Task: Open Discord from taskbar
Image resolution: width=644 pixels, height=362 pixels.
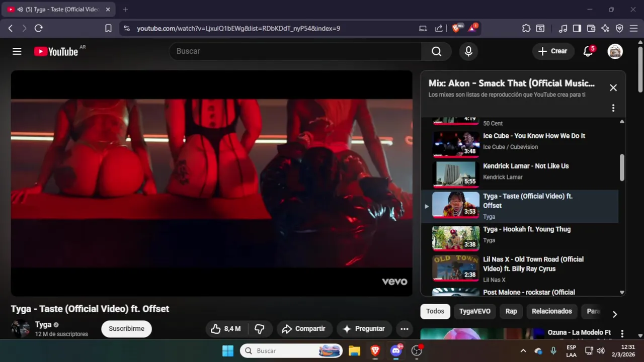Action: click(396, 350)
